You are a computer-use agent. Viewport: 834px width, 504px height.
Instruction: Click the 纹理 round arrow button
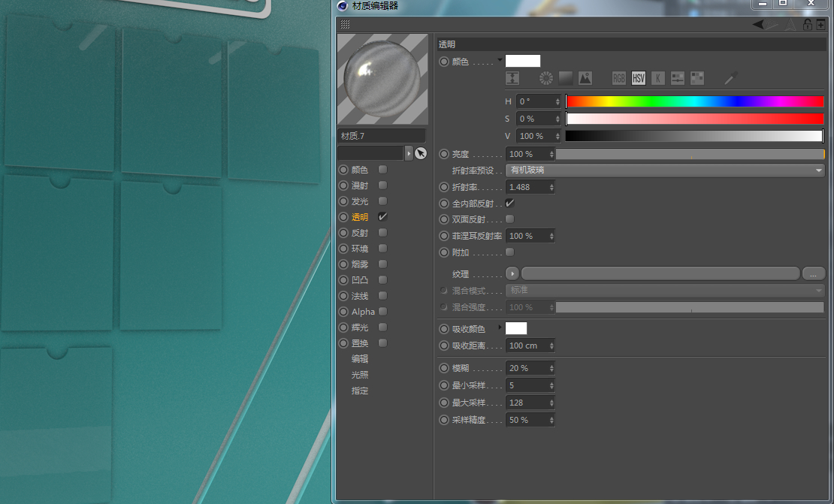[512, 274]
